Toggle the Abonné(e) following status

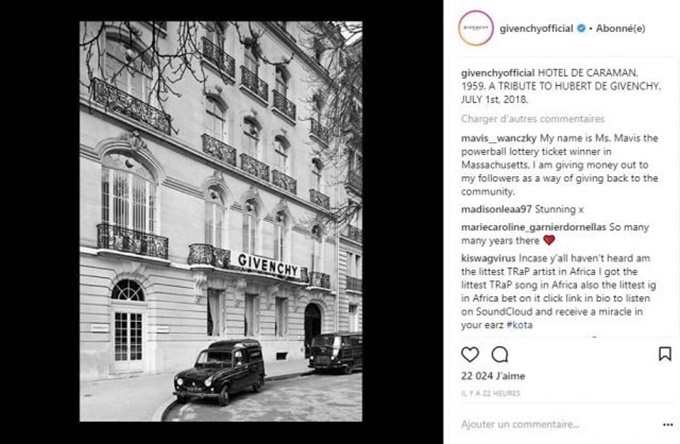pos(620,29)
